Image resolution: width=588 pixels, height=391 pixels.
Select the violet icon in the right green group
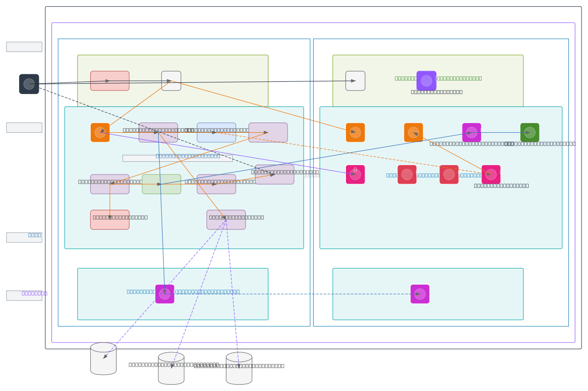426,81
